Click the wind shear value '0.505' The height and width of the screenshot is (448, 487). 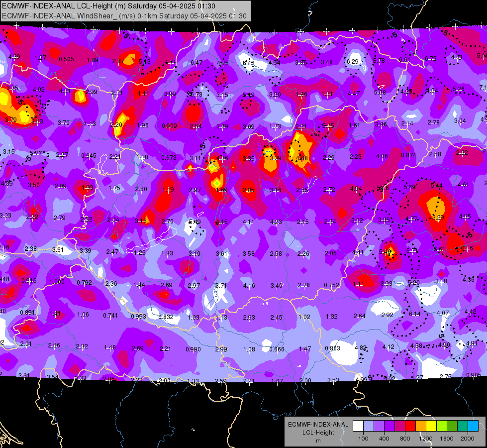[67, 59]
